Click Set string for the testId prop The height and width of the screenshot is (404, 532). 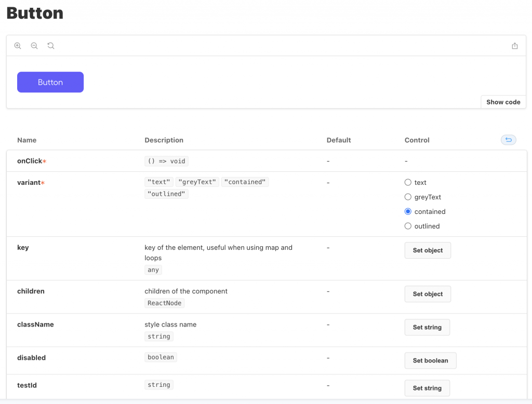(427, 388)
